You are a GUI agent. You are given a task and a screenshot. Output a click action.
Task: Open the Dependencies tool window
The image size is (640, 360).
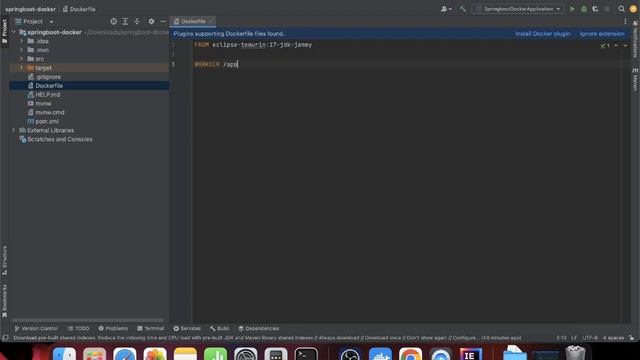[259, 328]
